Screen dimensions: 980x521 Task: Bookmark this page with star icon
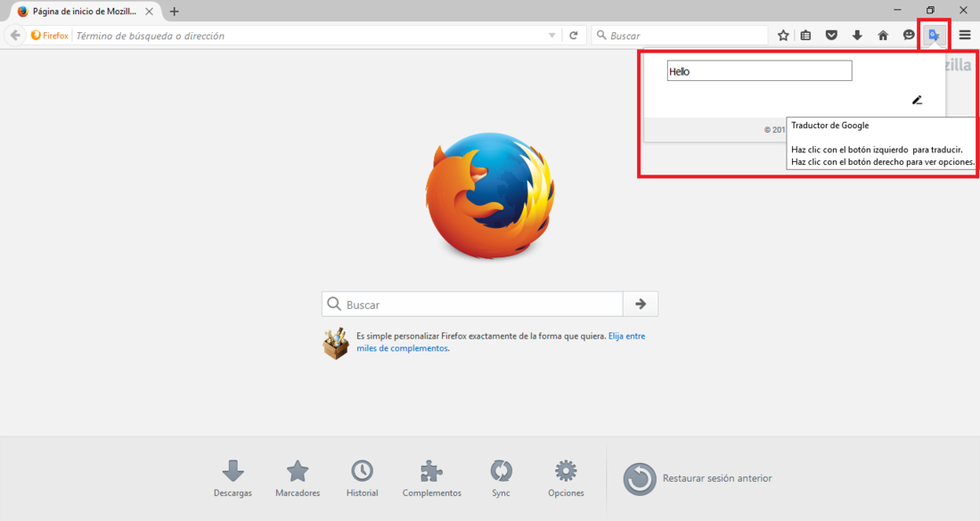pyautogui.click(x=783, y=36)
